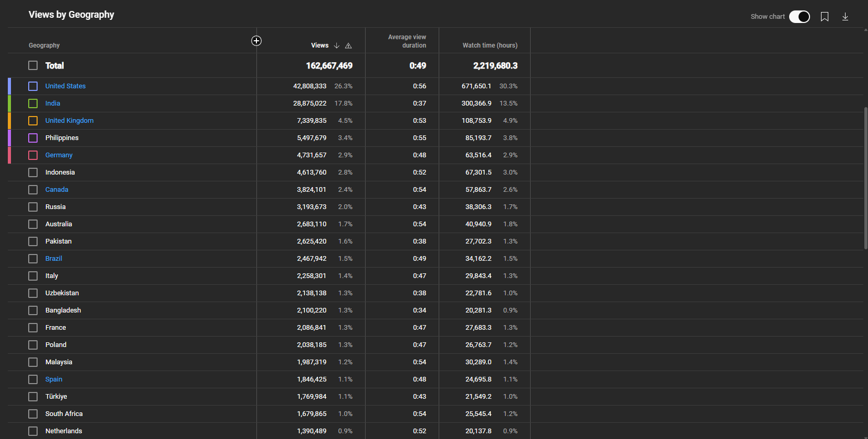Click the vertical scrollbar on the right
868x439 pixels.
pos(865,178)
